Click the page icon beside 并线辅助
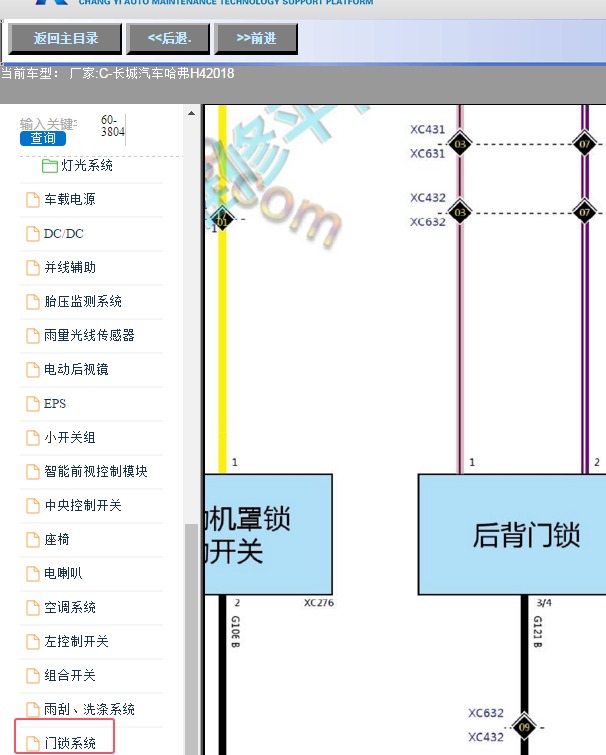606x755 pixels. [33, 268]
